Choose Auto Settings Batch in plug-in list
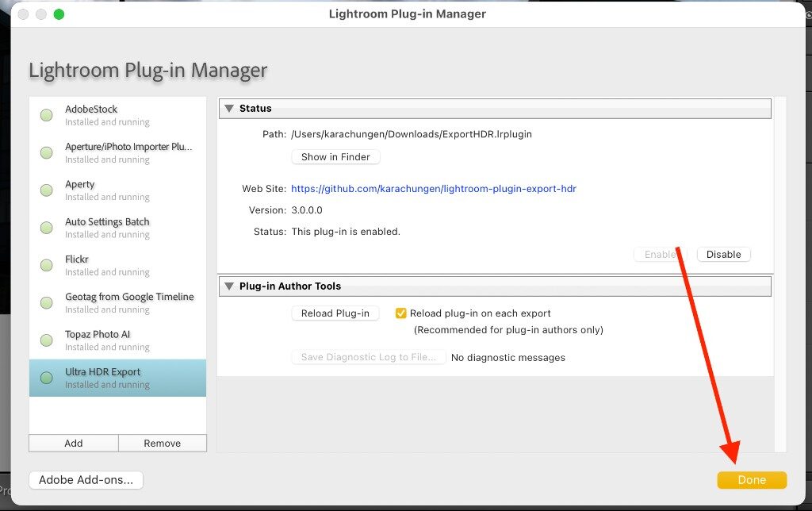This screenshot has height=511, width=812. [x=117, y=228]
